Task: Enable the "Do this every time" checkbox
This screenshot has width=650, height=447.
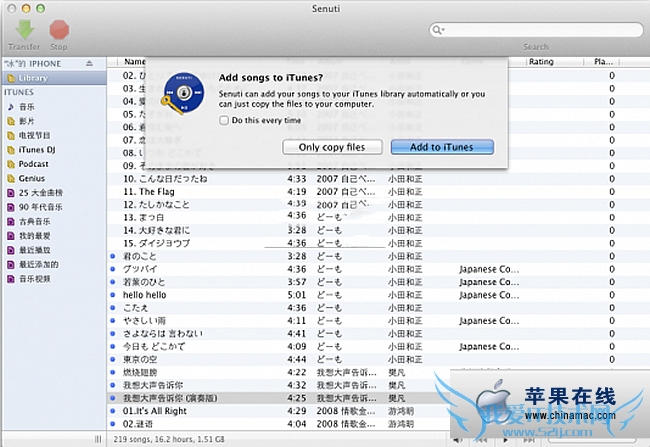Action: (x=223, y=120)
